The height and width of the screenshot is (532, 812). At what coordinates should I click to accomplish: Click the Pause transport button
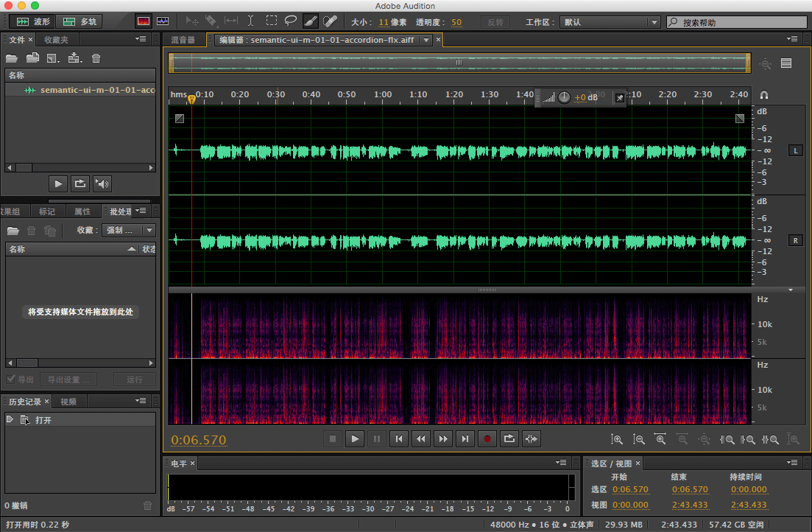[x=376, y=438]
